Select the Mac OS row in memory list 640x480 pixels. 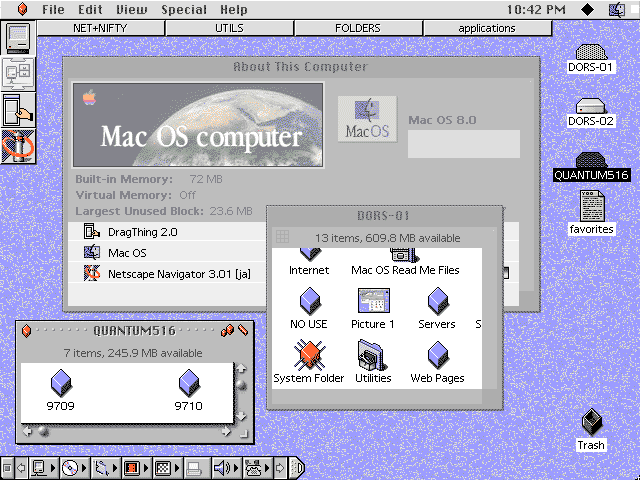(x=167, y=253)
